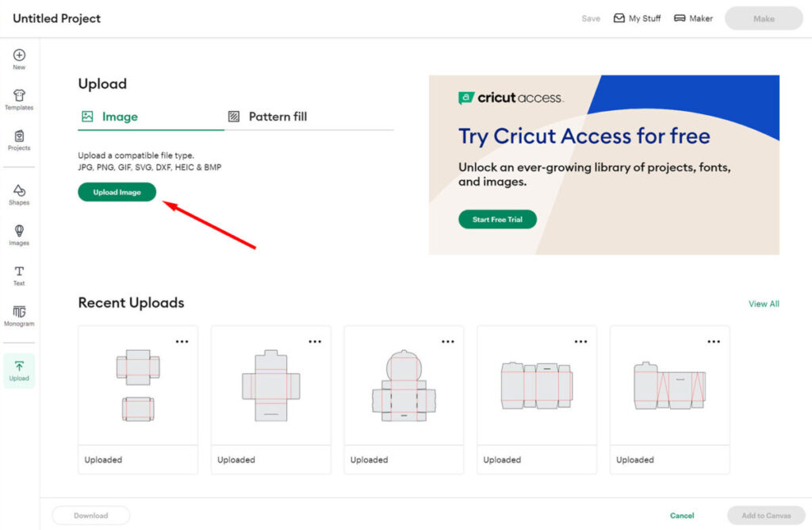Select the Image tab
The height and width of the screenshot is (530, 812).
click(x=110, y=117)
